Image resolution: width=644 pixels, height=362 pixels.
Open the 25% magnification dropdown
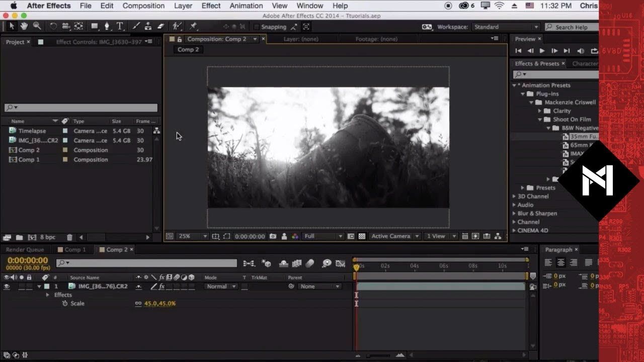(193, 236)
